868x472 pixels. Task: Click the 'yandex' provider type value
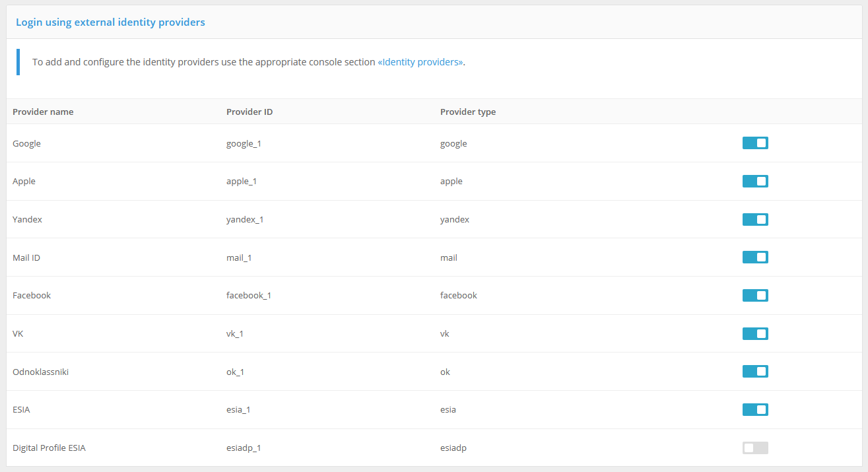[455, 219]
